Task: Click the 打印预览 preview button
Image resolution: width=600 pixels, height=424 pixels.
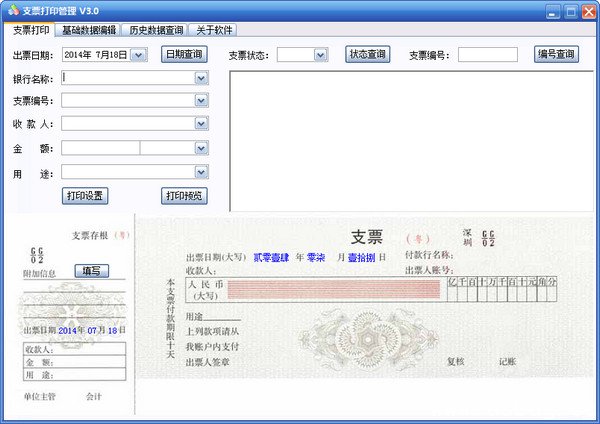Action: coord(184,195)
